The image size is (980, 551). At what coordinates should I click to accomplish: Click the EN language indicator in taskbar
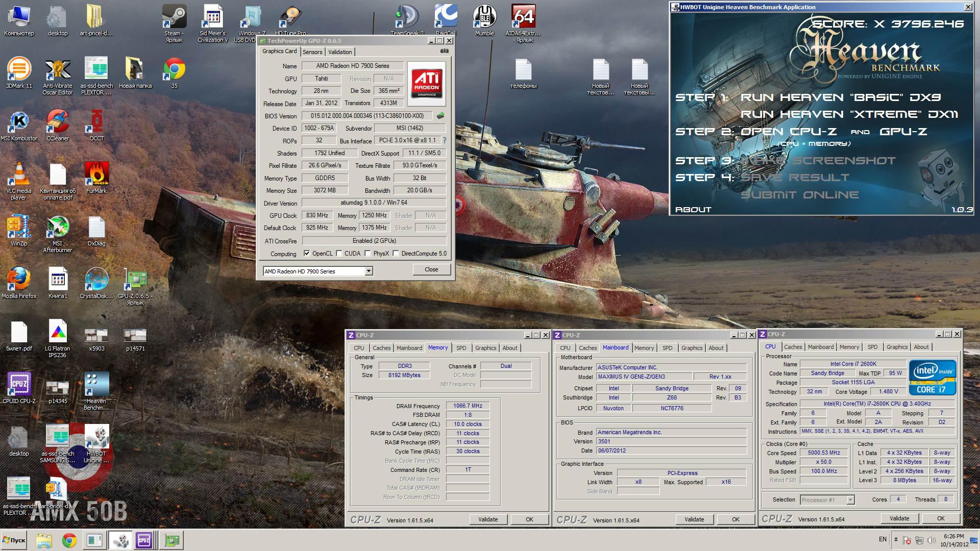pyautogui.click(x=883, y=539)
